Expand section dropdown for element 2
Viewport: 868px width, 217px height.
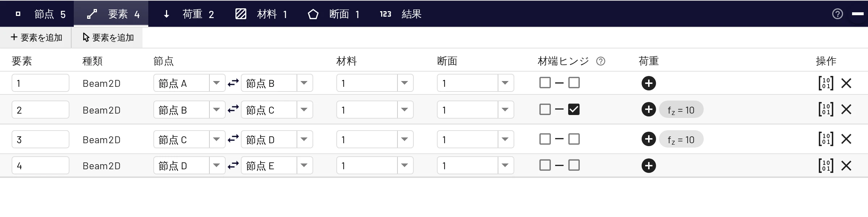(476, 110)
